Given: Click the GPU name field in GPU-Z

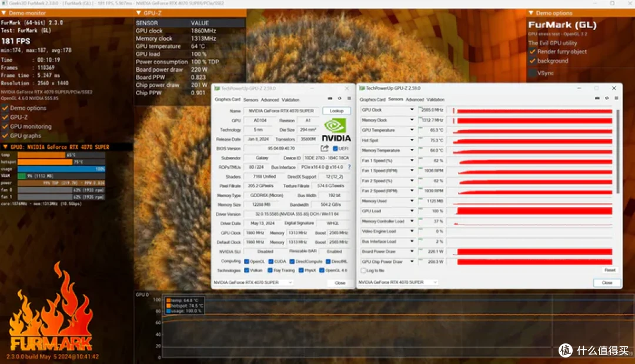Looking at the screenshot, I should [x=282, y=111].
